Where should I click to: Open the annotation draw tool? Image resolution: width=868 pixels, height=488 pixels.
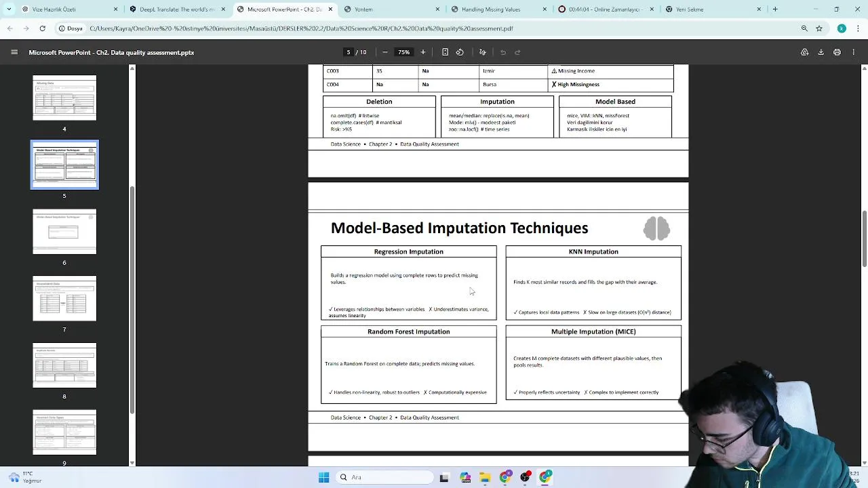coord(483,52)
